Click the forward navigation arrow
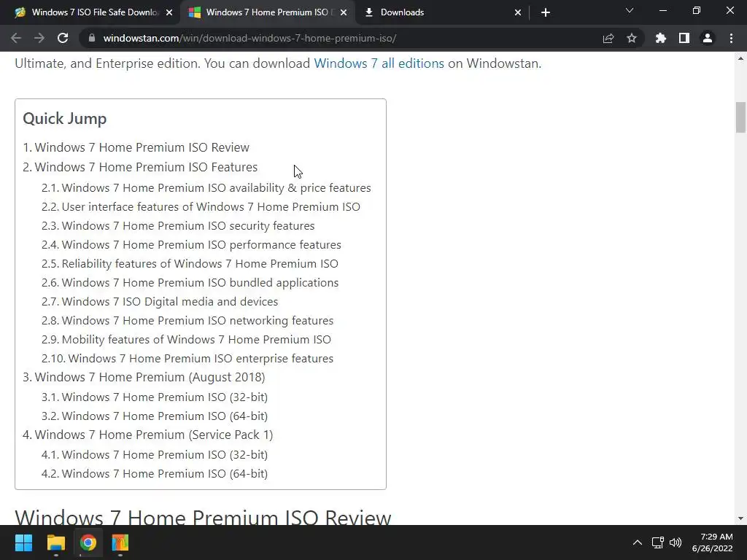This screenshot has width=747, height=560. 39,38
